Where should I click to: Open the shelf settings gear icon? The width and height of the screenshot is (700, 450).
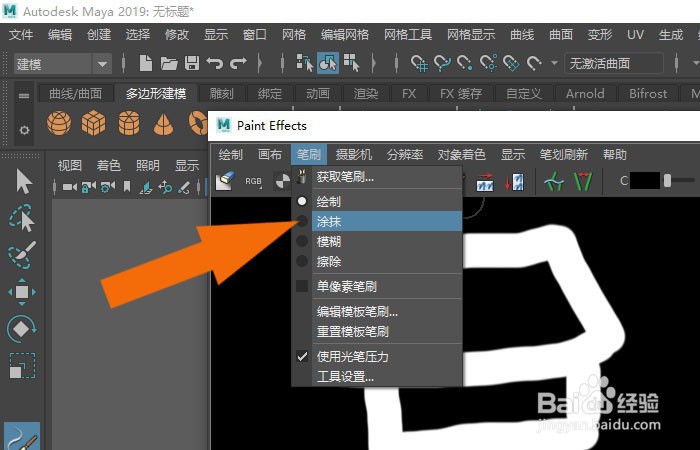pyautogui.click(x=24, y=130)
